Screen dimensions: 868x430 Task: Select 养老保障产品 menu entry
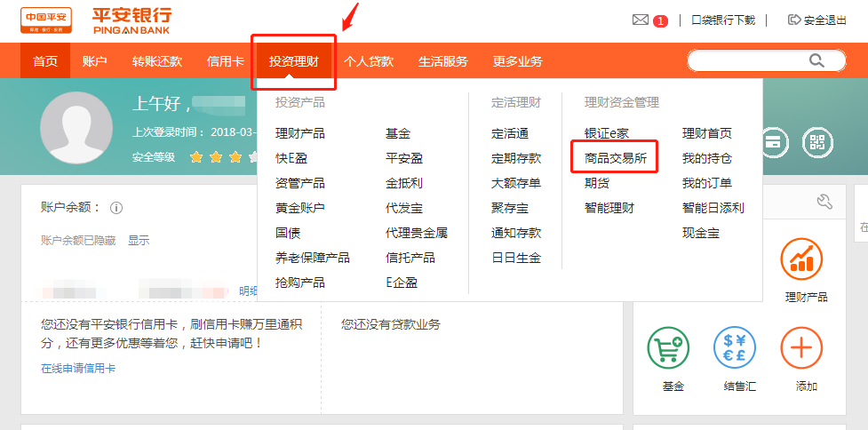pyautogui.click(x=312, y=258)
